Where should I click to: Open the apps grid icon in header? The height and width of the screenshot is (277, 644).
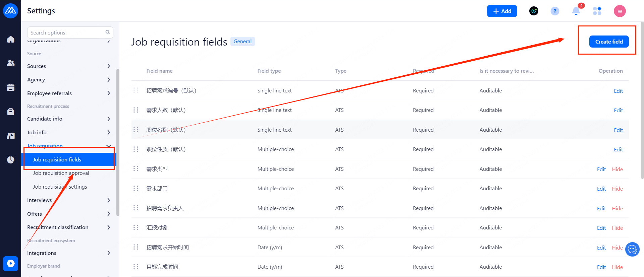coord(597,11)
